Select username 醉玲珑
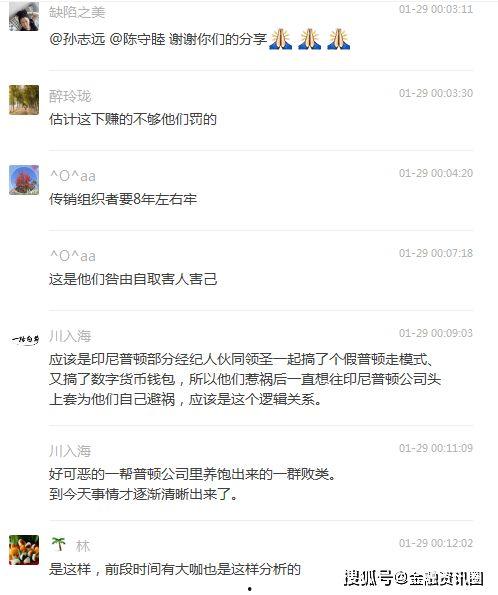The image size is (498, 595). pos(70,96)
